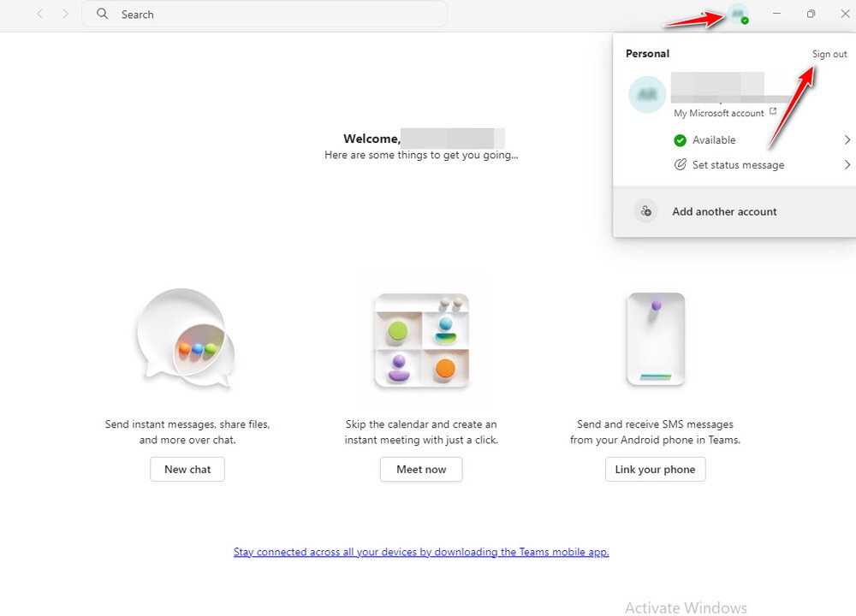Open the My Microsoft account link
The height and width of the screenshot is (616, 856).
pyautogui.click(x=718, y=113)
